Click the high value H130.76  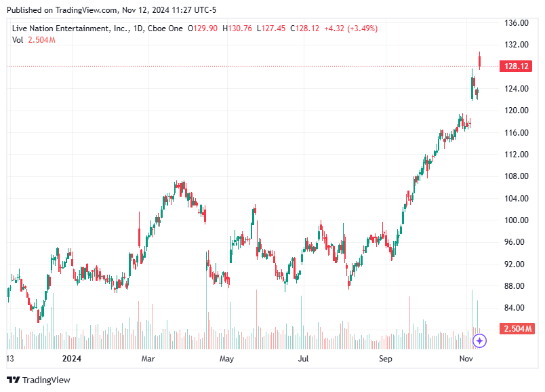tap(237, 28)
